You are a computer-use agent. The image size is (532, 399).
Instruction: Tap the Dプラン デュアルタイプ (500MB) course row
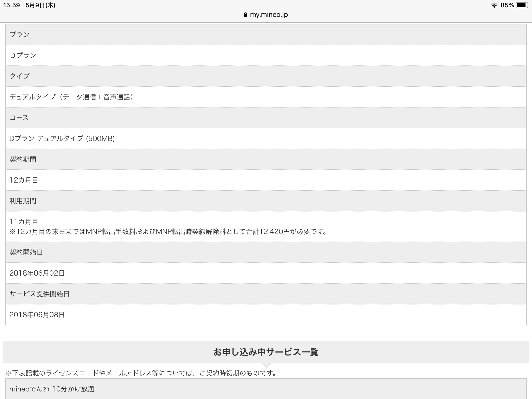point(62,138)
